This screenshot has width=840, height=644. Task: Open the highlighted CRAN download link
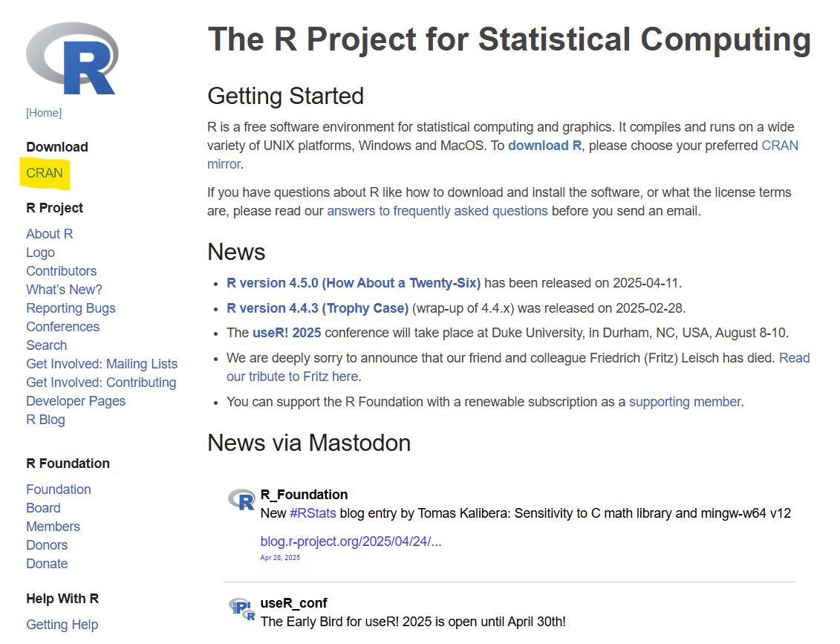click(x=45, y=173)
